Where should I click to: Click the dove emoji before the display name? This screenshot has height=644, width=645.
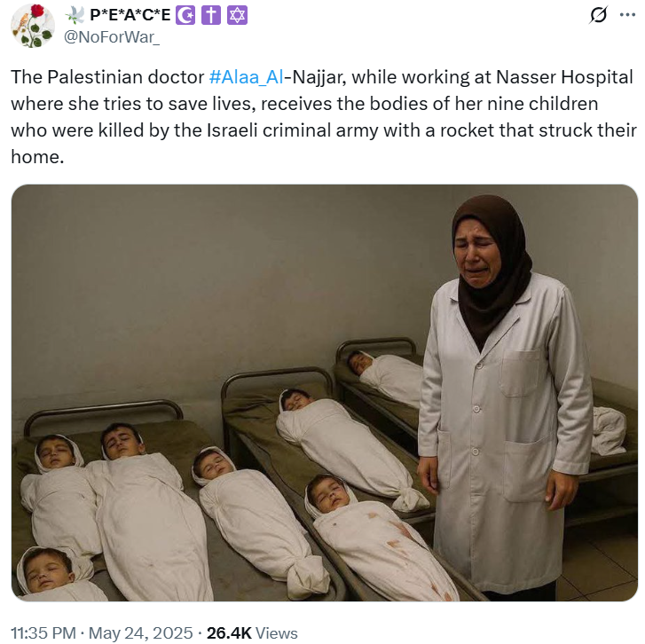pos(75,15)
